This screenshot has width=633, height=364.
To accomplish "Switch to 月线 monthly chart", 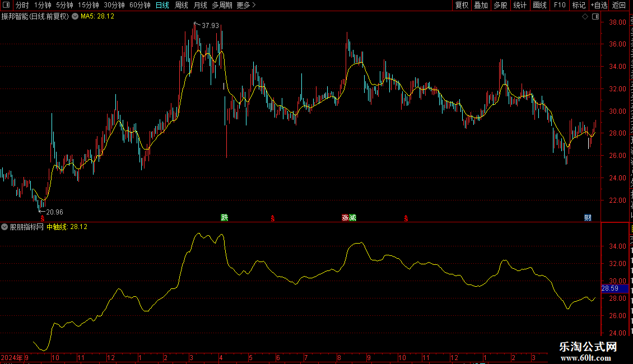I will tap(200, 5).
